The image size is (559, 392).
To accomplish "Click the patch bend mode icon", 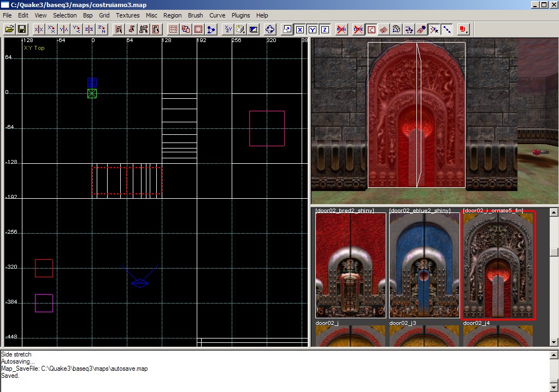I will click(396, 29).
